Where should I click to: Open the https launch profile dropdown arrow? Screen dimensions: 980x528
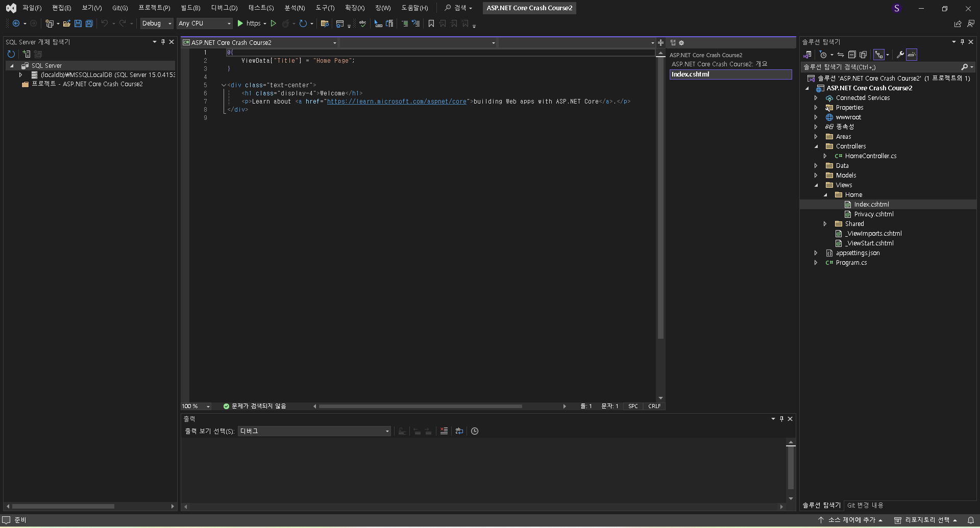tap(265, 23)
